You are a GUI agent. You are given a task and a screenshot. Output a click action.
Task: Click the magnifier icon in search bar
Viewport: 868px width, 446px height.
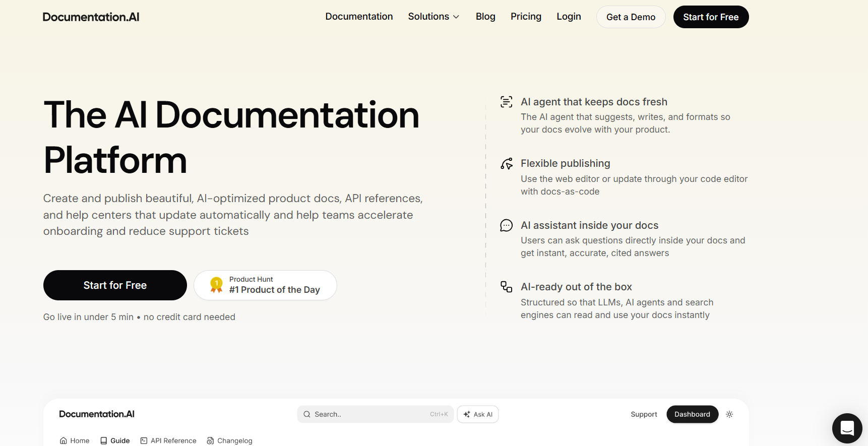tap(306, 414)
